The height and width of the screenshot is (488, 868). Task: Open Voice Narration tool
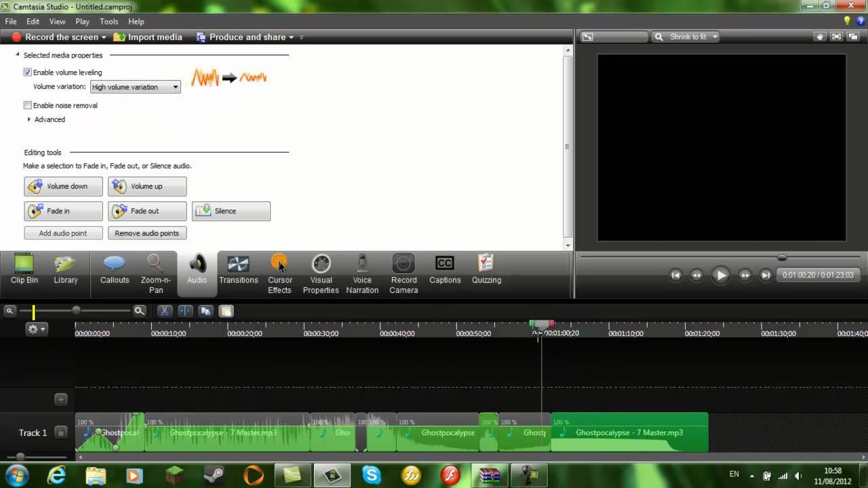(x=362, y=274)
